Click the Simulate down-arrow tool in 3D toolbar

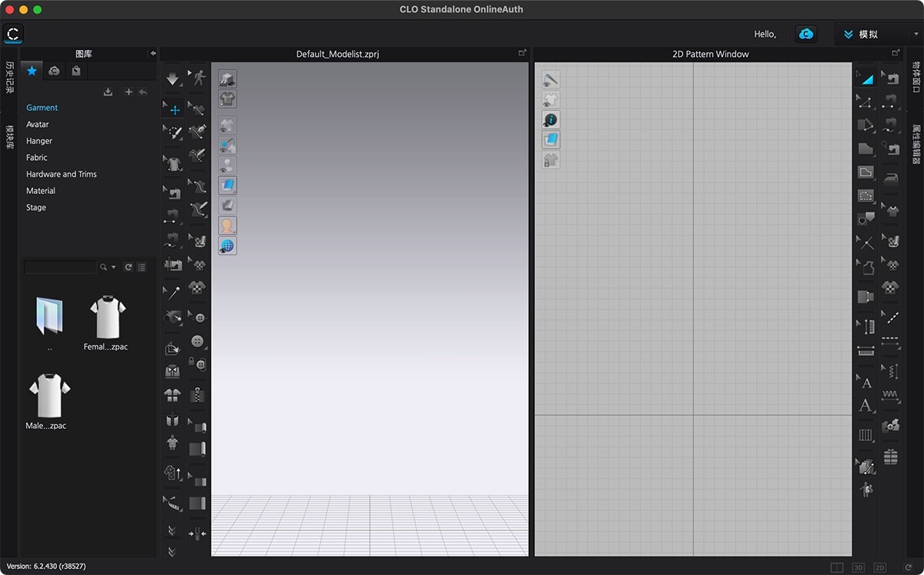click(x=172, y=79)
